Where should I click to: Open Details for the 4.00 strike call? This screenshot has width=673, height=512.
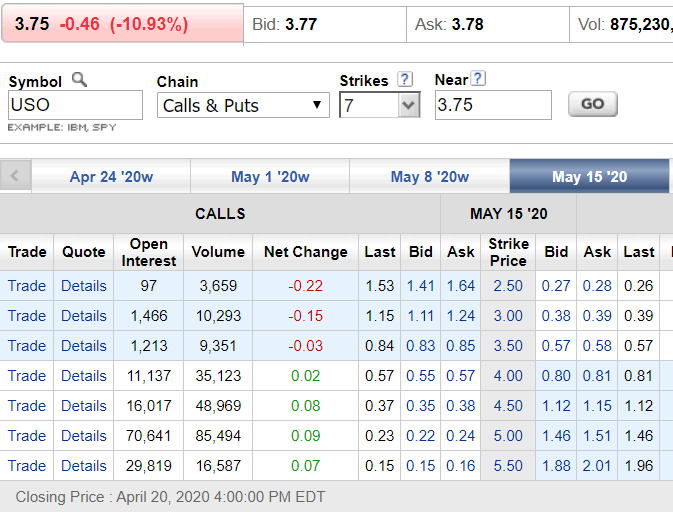83,376
